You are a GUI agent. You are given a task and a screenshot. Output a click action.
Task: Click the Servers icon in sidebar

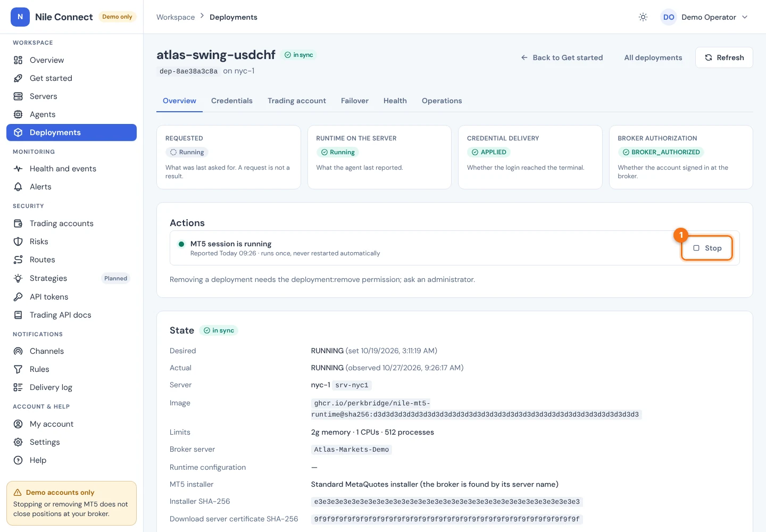point(18,96)
